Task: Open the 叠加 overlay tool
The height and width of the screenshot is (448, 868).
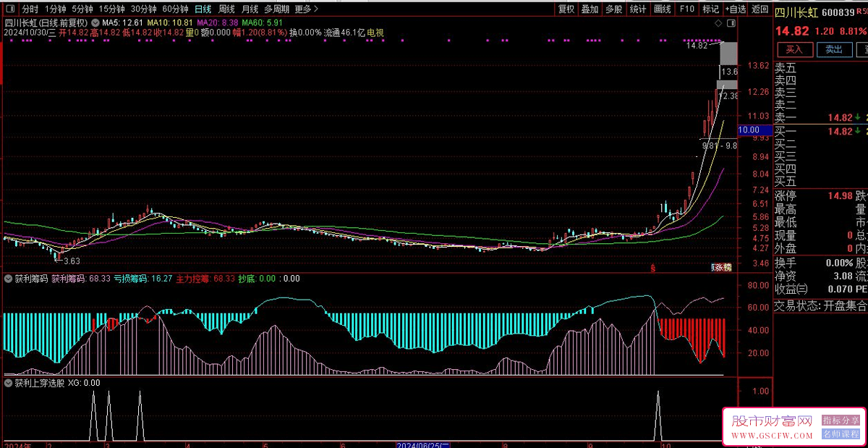Action: [x=590, y=9]
